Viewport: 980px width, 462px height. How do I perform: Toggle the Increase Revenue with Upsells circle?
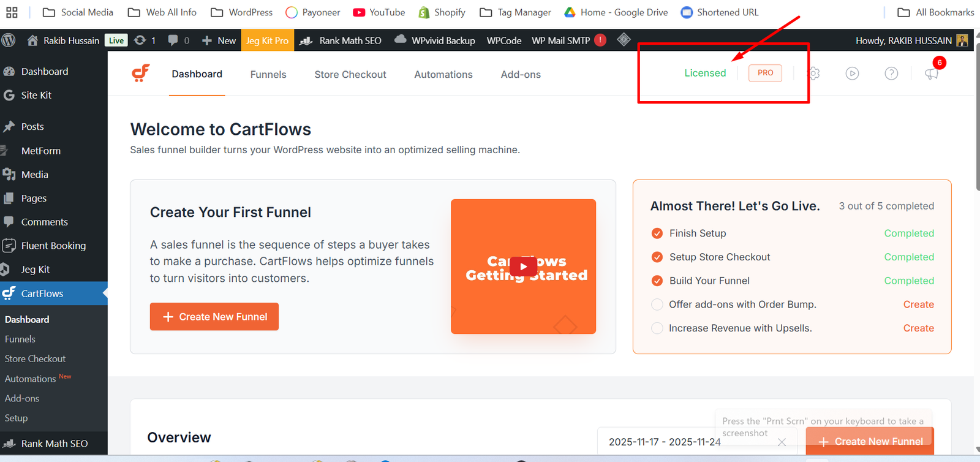[657, 328]
